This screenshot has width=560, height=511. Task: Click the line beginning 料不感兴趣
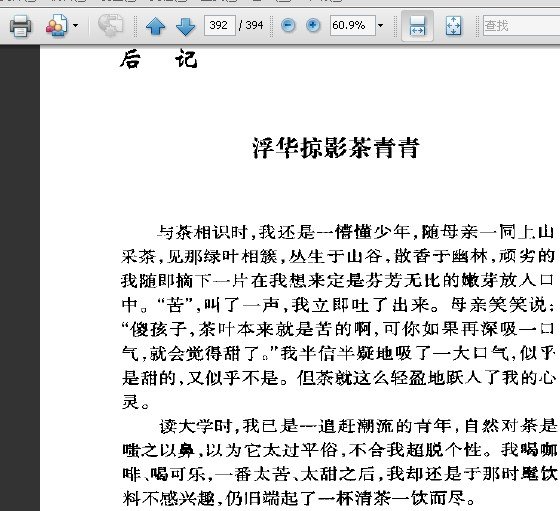click(299, 499)
